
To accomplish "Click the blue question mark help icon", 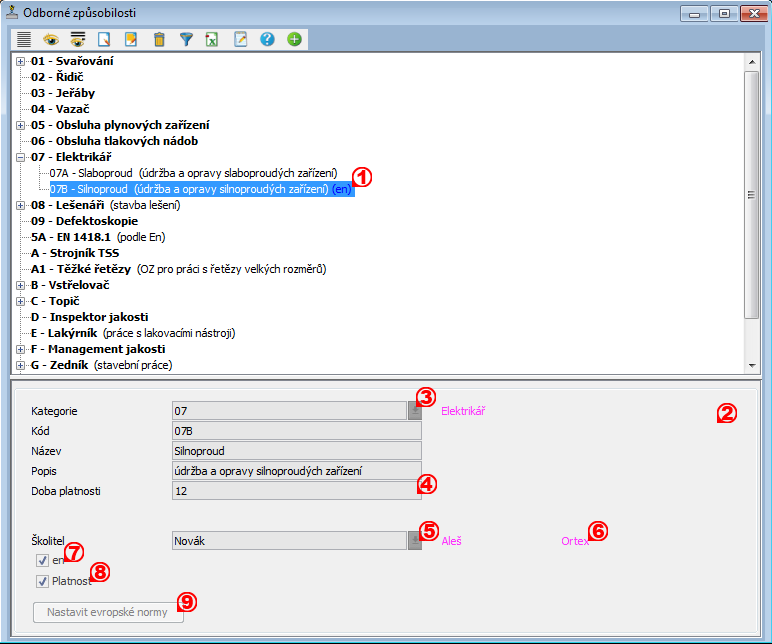I will click(x=267, y=40).
